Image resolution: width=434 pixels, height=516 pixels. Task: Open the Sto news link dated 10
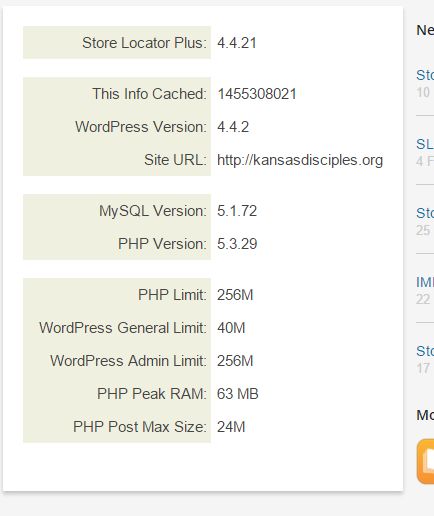pos(425,75)
